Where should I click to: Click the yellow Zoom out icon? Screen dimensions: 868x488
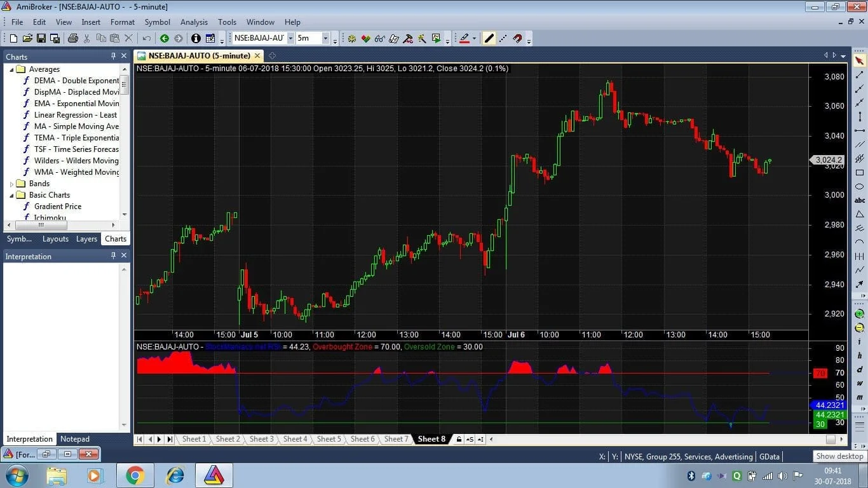[x=860, y=328]
